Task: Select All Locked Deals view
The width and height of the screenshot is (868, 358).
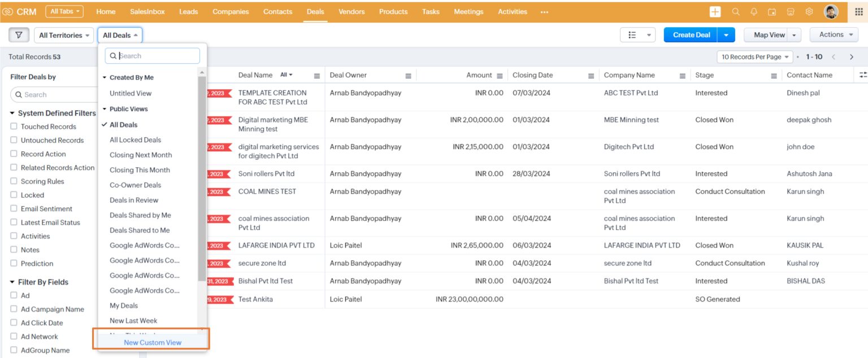Action: (135, 140)
